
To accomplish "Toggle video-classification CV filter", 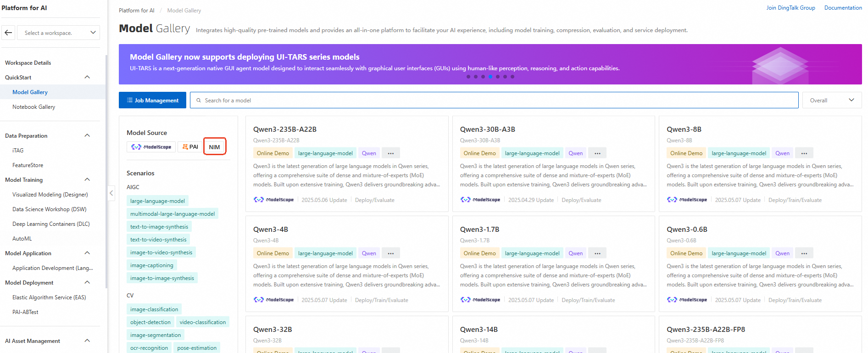I will pyautogui.click(x=203, y=322).
